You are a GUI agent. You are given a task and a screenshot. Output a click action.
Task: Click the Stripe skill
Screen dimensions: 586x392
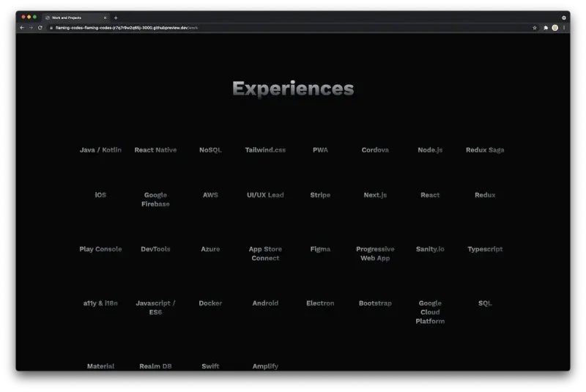[320, 195]
